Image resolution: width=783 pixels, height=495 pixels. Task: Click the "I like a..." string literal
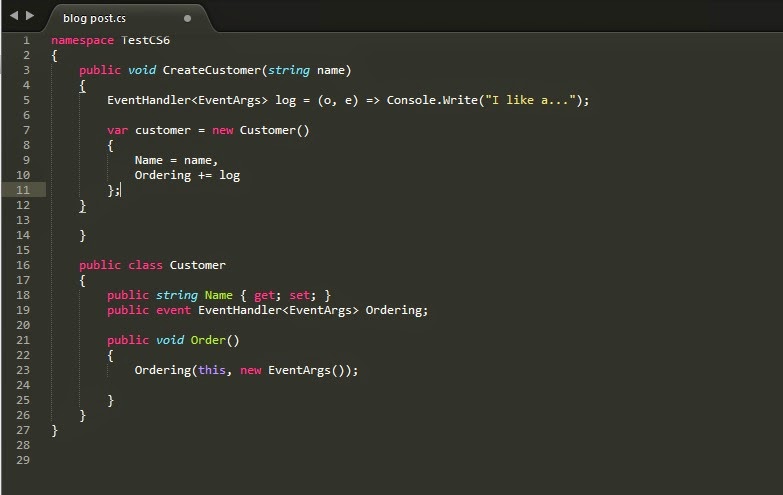(530, 100)
